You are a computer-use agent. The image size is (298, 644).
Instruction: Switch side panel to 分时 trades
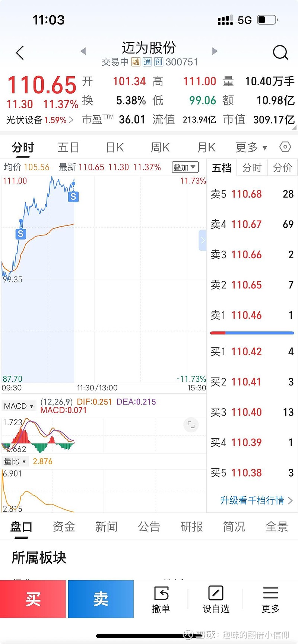[252, 168]
